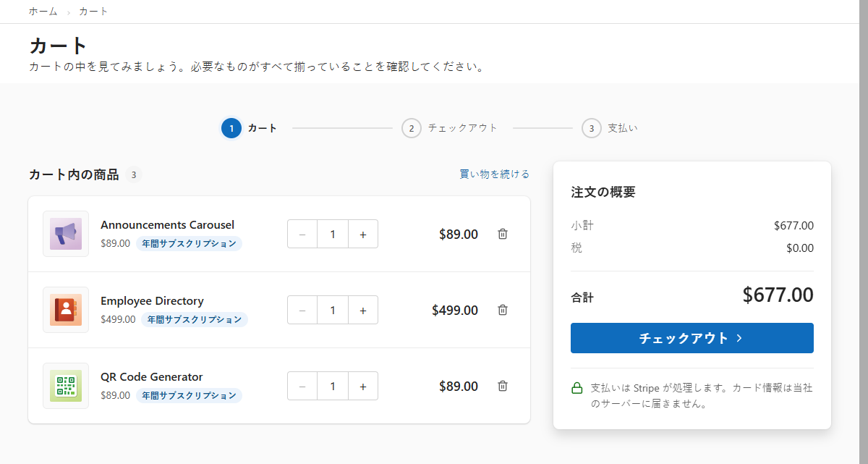Decrease QR Code Generator quantity with minus
The width and height of the screenshot is (868, 464).
click(x=302, y=386)
